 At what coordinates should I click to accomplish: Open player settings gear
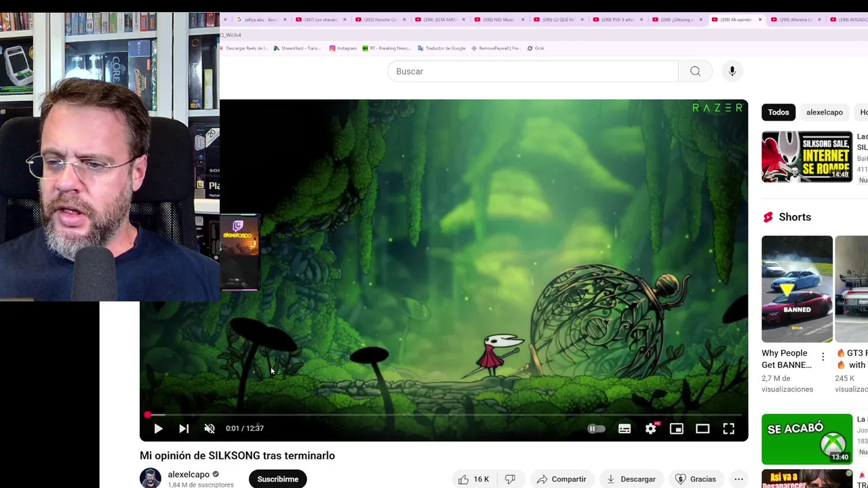(651, 428)
